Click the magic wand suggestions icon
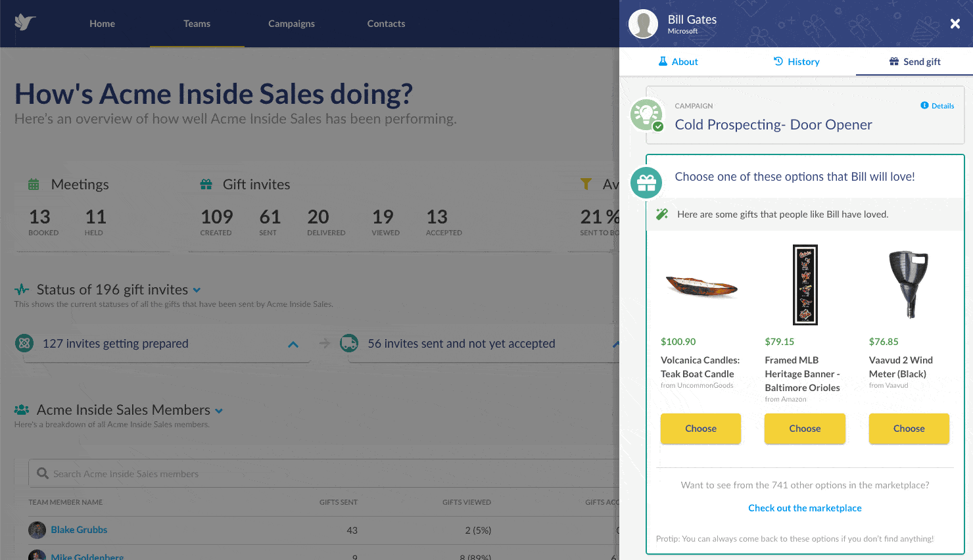 pos(662,214)
